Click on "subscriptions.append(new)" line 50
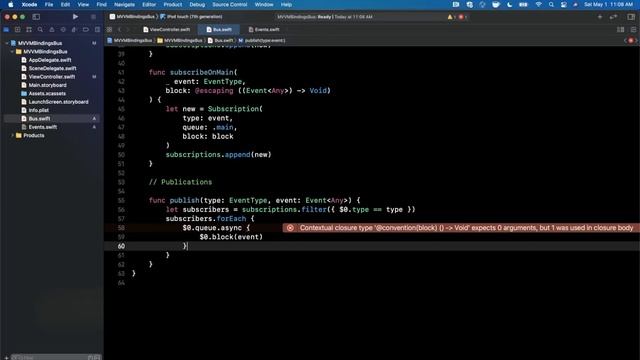This screenshot has width=640, height=360. [x=218, y=155]
